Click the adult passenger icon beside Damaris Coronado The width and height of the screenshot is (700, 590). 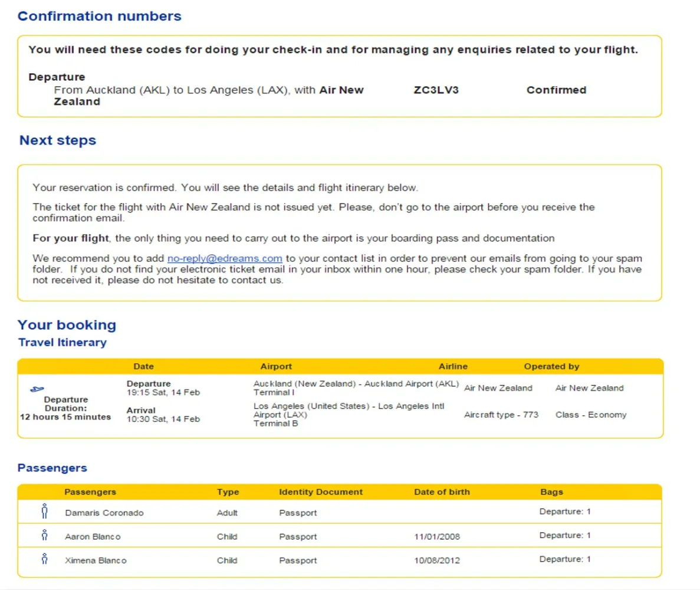coord(44,512)
